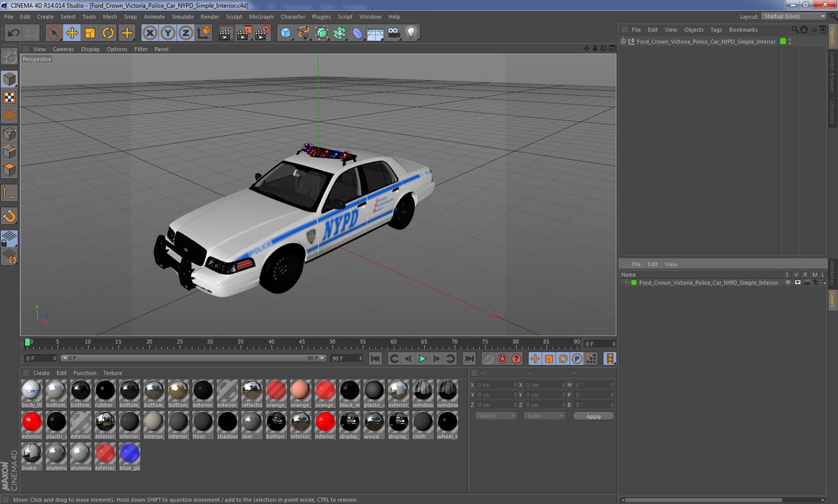The image size is (838, 504).
Task: Toggle X axis lock
Action: (x=150, y=33)
